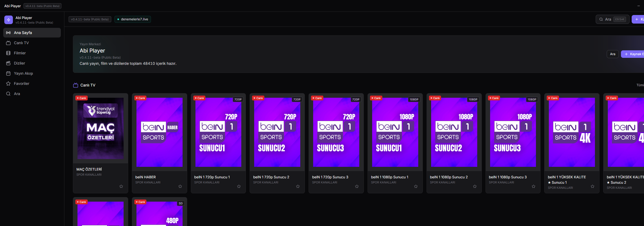The image size is (644, 226).
Task: Click the Diziler clapperboard icon in sidebar
Action: (x=8, y=63)
